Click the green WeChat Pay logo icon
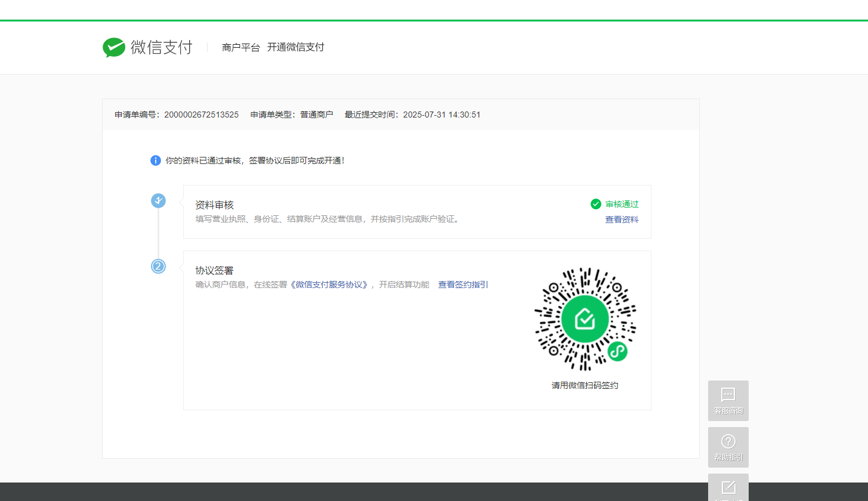The image size is (868, 501). pos(113,47)
